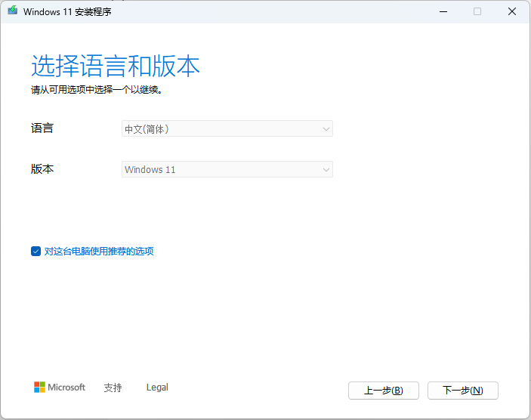The width and height of the screenshot is (531, 420).
Task: Click the 下一步(N) button
Action: [463, 391]
